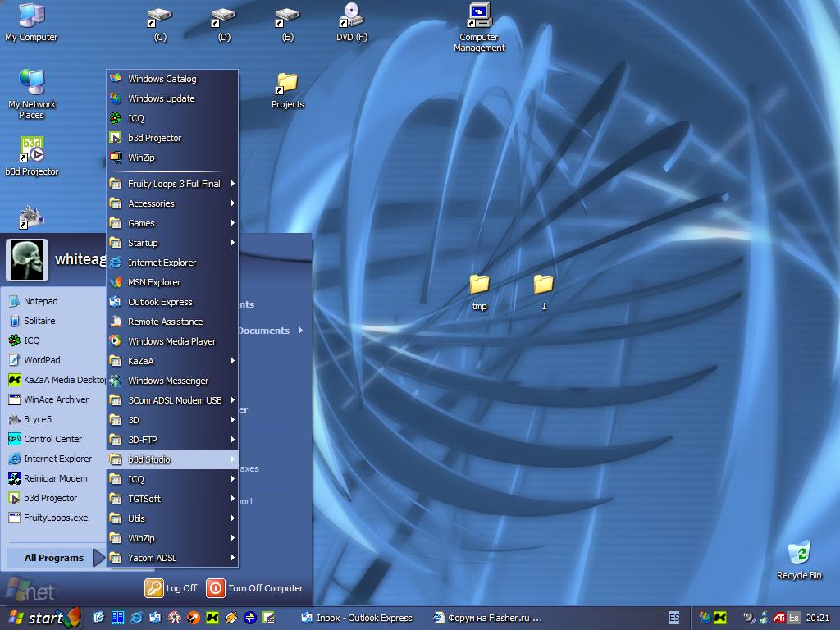Launch KaZaA Media Desktop from Start menu

pos(53,380)
